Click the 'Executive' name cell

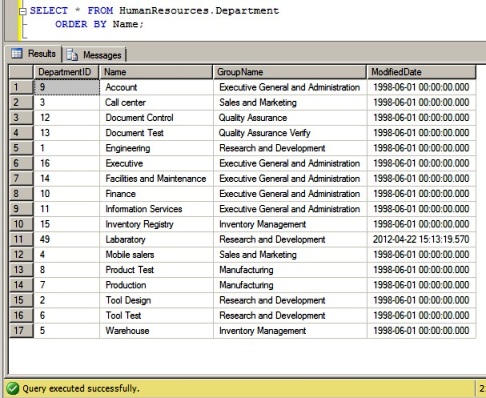point(156,163)
